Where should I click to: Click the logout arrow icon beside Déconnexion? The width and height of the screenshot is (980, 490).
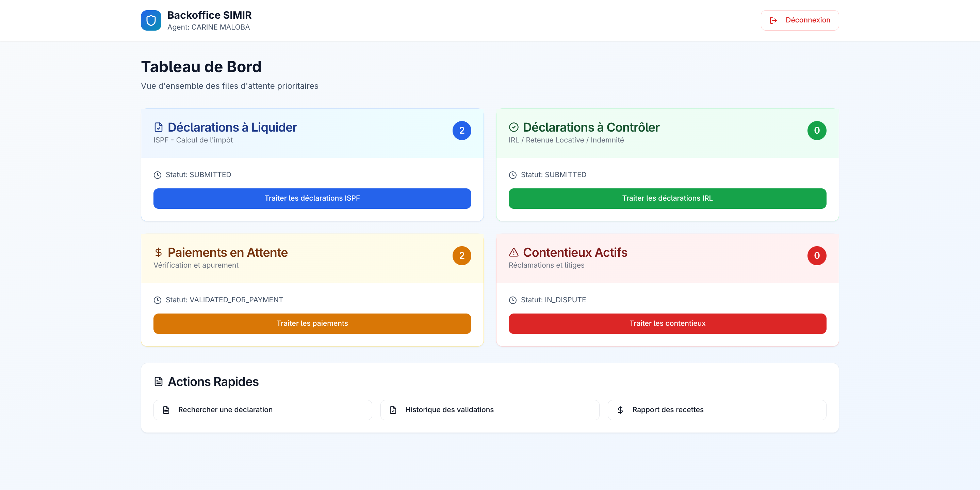point(774,20)
